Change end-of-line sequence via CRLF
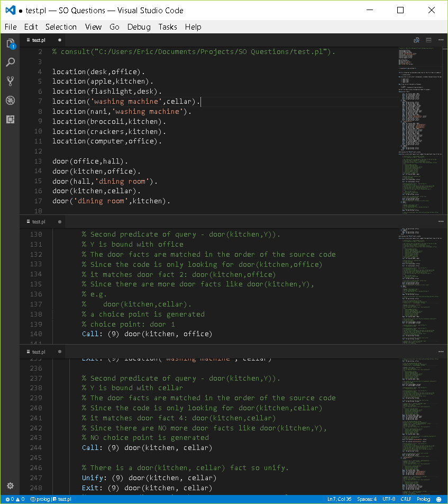This screenshot has height=504, width=448. (x=406, y=499)
